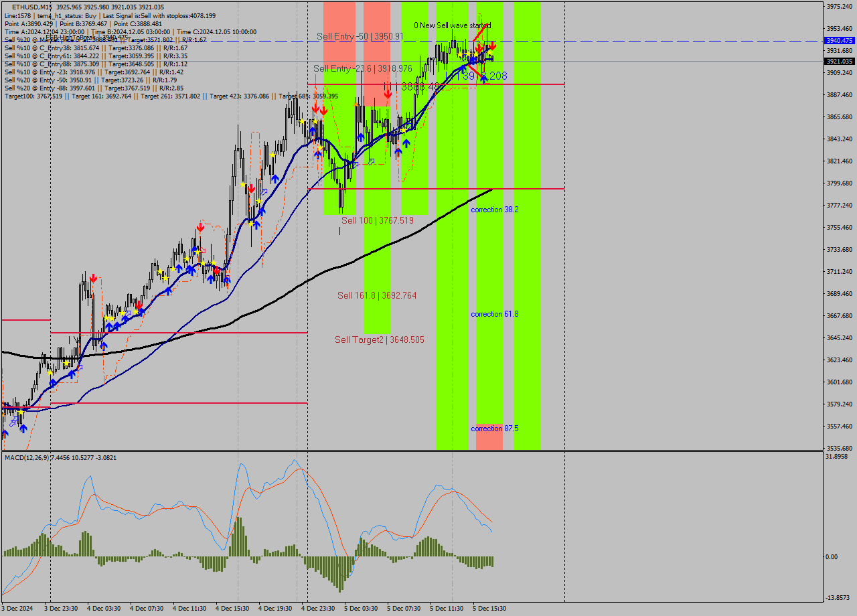
Task: Click the dashed vertical line at 4 Dec 23:30
Action: point(307,268)
